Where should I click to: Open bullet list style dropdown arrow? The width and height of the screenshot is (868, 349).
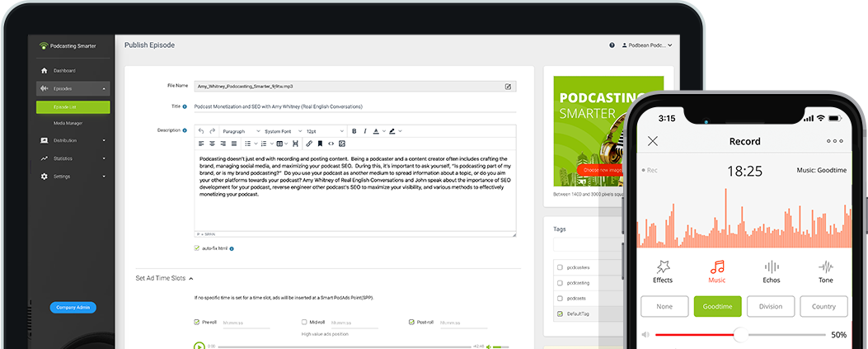point(255,144)
